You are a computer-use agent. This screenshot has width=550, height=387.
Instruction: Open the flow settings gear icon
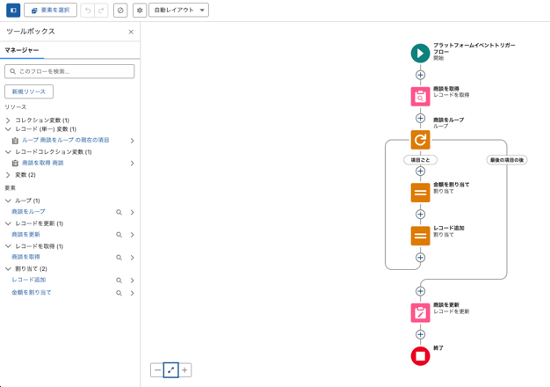140,10
